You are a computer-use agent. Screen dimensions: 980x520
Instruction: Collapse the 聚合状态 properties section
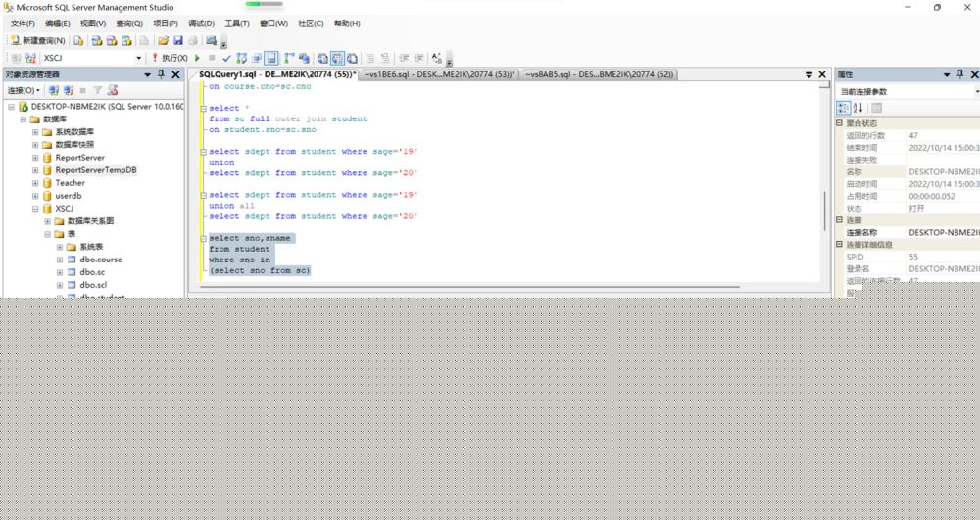point(839,123)
